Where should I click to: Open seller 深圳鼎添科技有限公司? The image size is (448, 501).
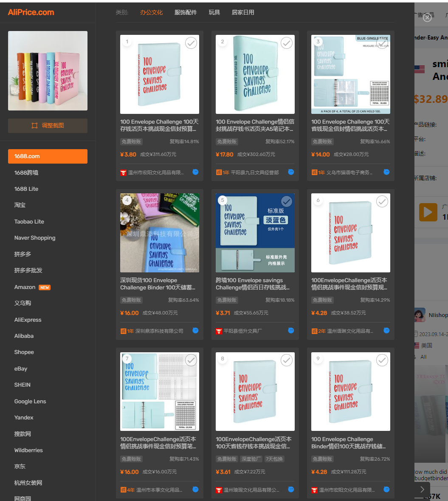(159, 331)
